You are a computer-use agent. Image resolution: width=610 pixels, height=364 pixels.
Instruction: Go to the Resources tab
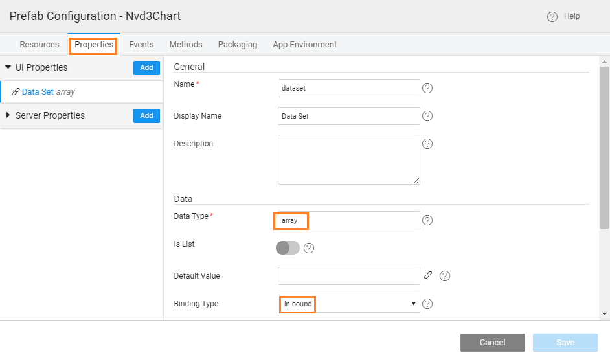(39, 45)
